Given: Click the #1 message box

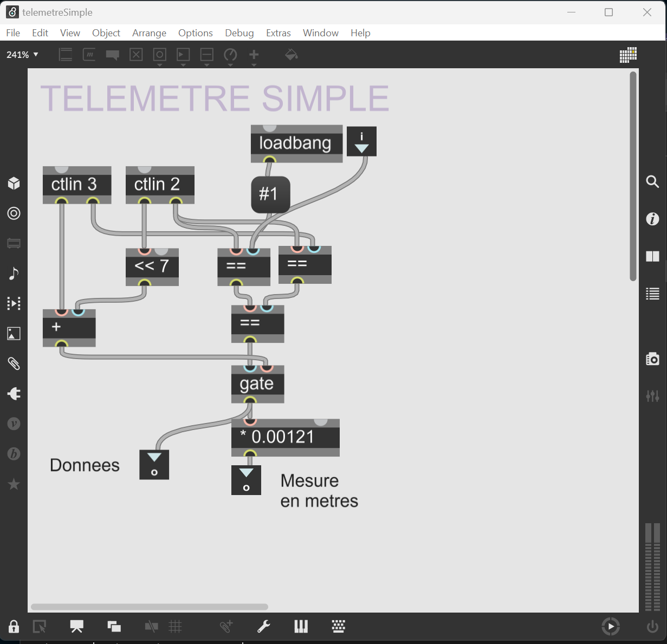Looking at the screenshot, I should (x=270, y=194).
